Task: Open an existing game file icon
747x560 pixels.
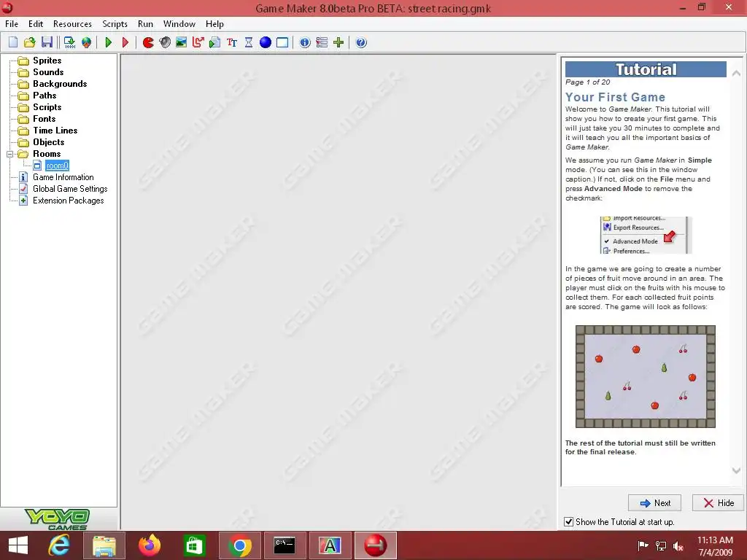Action: (x=29, y=42)
